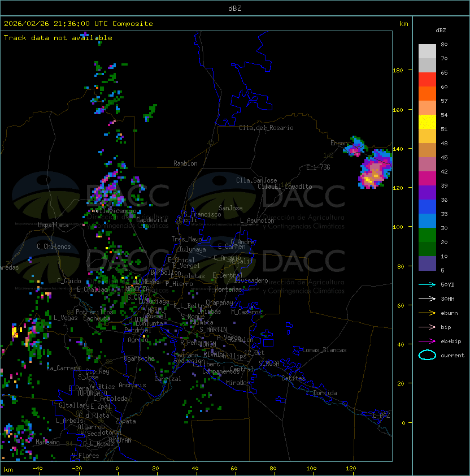Image resolution: width=470 pixels, height=476 pixels.
Task: Select the 'Zapata' location label
Action: 125,421
